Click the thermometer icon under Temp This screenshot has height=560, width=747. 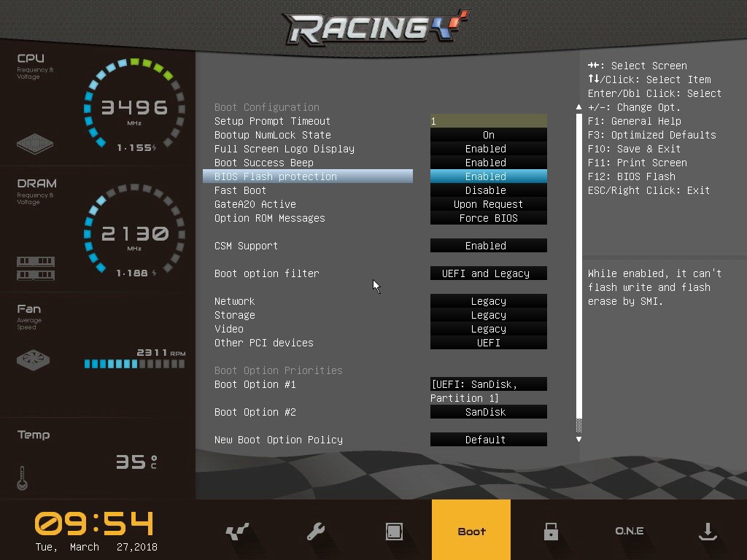click(x=22, y=478)
